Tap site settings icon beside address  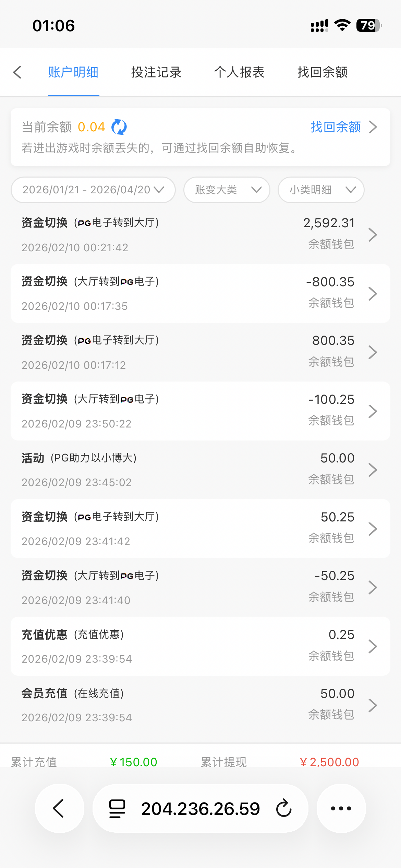coord(117,808)
